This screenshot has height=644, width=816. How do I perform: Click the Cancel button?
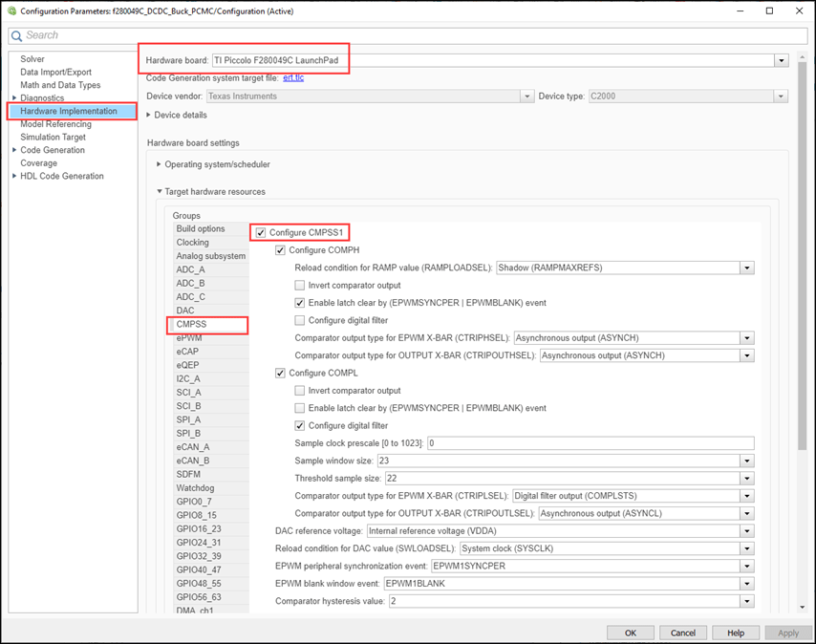(x=683, y=633)
